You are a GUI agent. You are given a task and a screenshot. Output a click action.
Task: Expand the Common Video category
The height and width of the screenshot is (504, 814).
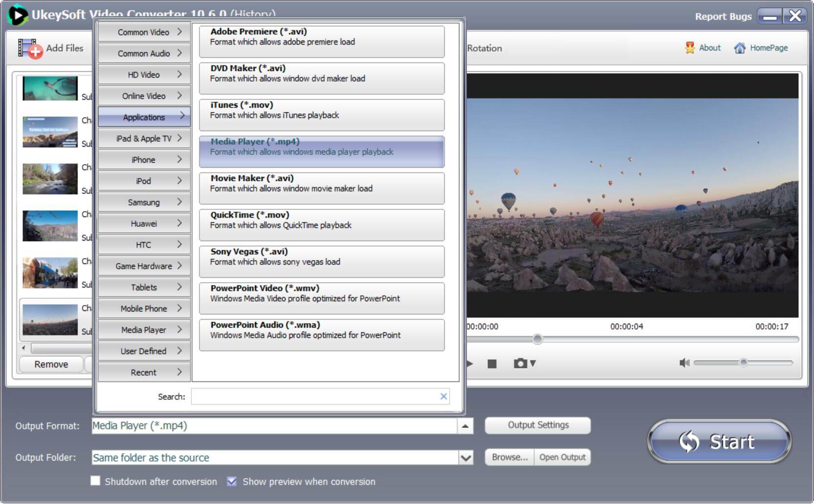click(144, 32)
